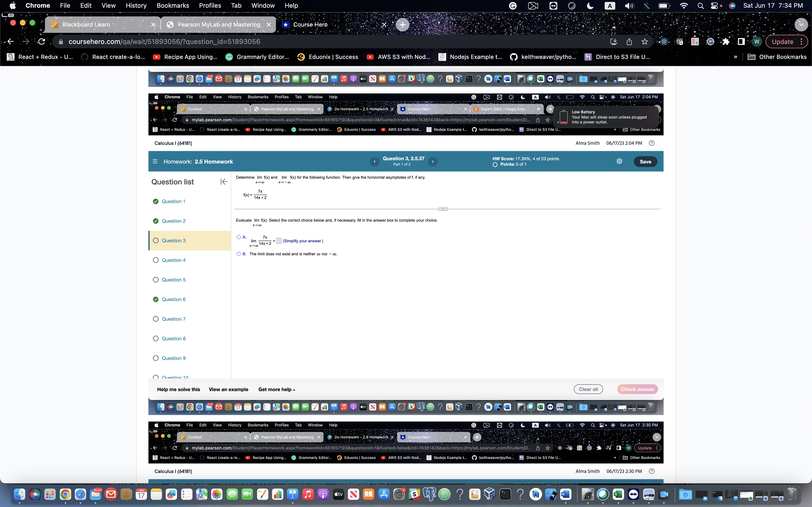
Task: Open the tab search dropdown arrow
Action: (801, 24)
